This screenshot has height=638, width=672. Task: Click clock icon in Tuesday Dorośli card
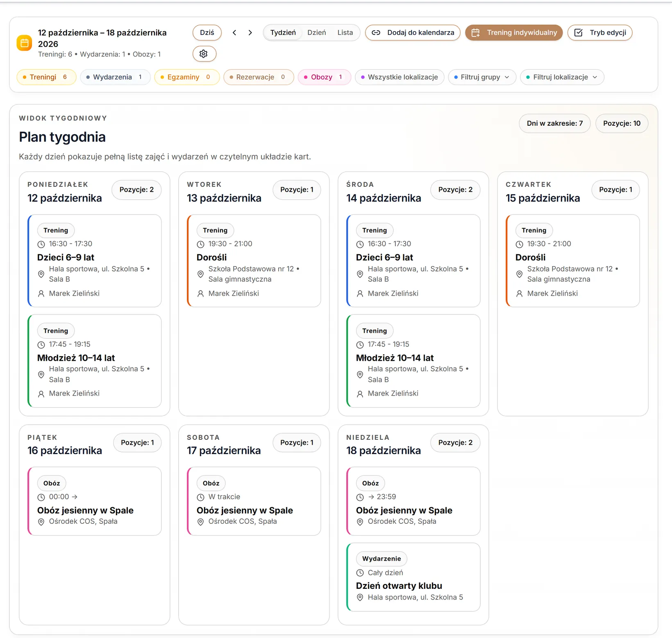coord(200,244)
